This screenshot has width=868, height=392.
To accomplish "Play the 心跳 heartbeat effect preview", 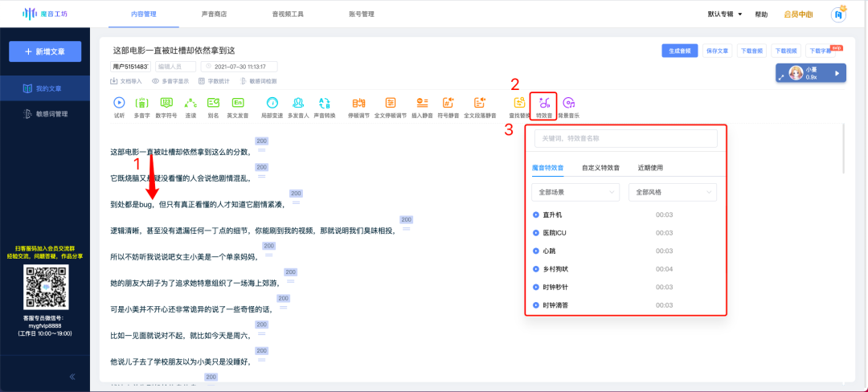I will pos(535,251).
